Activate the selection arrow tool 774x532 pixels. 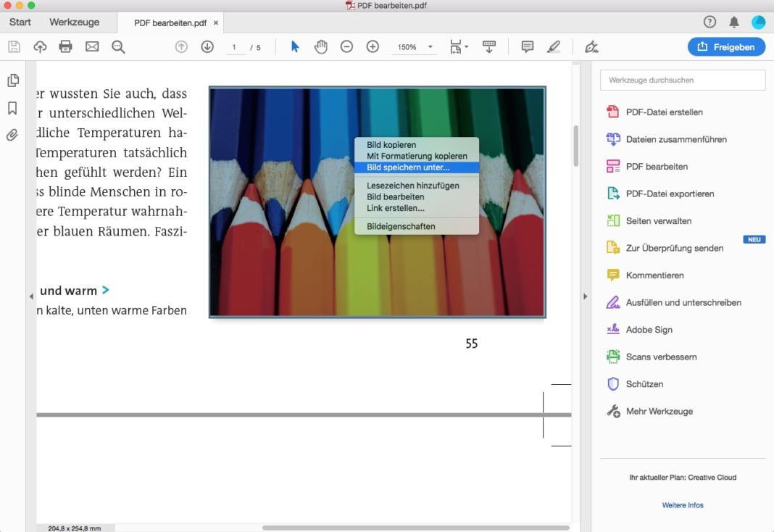pos(295,47)
